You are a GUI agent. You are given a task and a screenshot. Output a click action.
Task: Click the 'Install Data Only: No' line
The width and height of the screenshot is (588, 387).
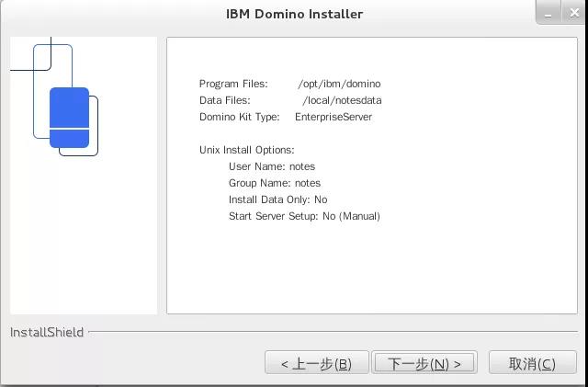coord(277,199)
